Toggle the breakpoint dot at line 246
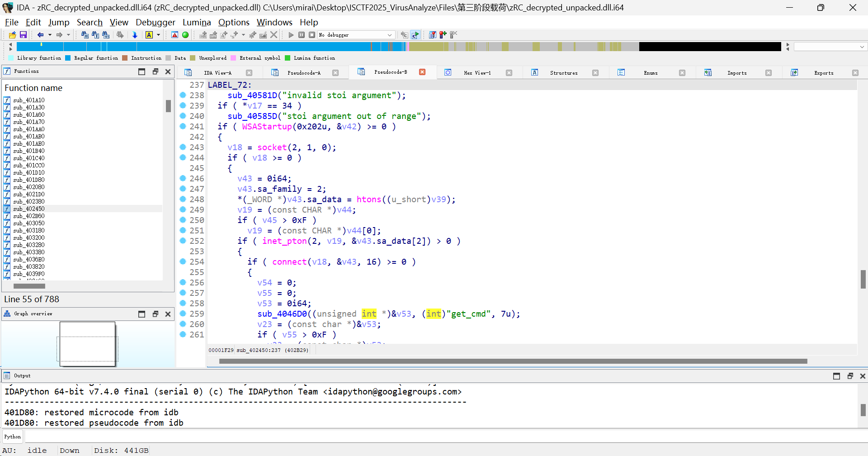 183,178
